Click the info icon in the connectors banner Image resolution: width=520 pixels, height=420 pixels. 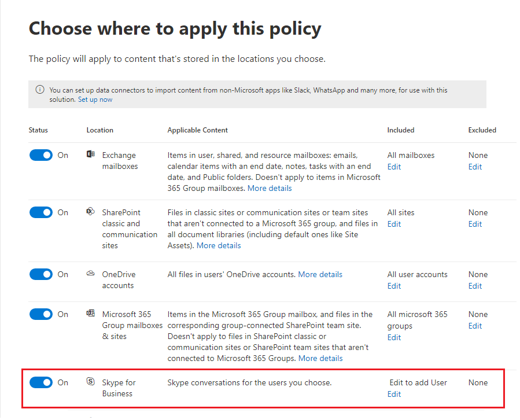pos(39,89)
